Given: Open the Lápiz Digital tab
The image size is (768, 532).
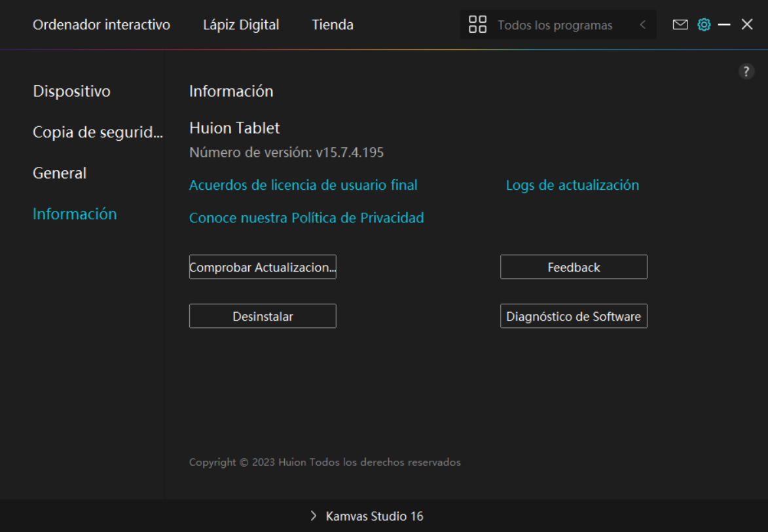Looking at the screenshot, I should tap(241, 25).
